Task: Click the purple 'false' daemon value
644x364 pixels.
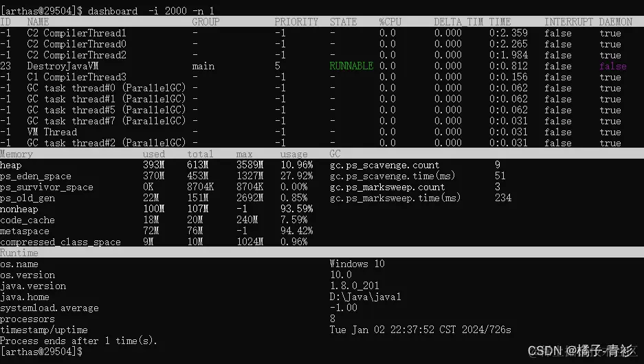Action: coord(613,66)
